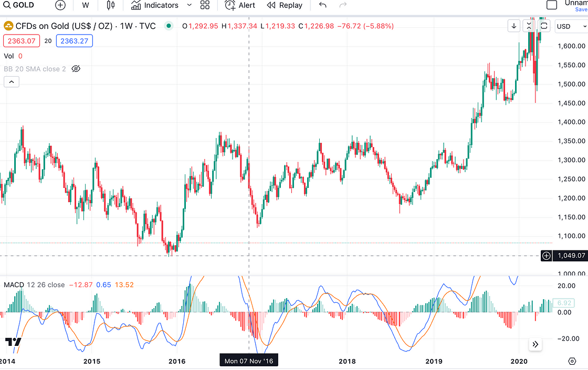Image resolution: width=588 pixels, height=370 pixels.
Task: Expand the Indicators dropdown arrow
Action: pyautogui.click(x=189, y=5)
